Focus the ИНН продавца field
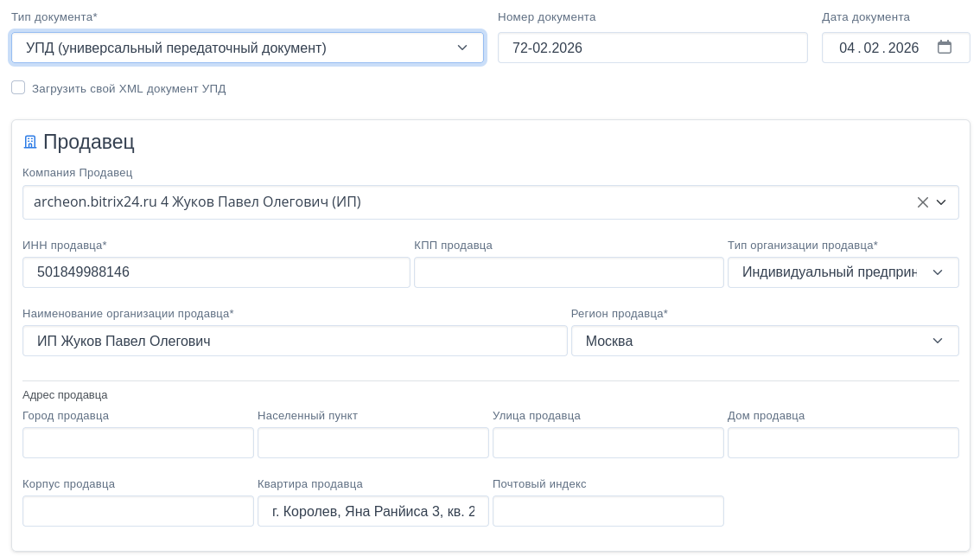 pos(216,272)
